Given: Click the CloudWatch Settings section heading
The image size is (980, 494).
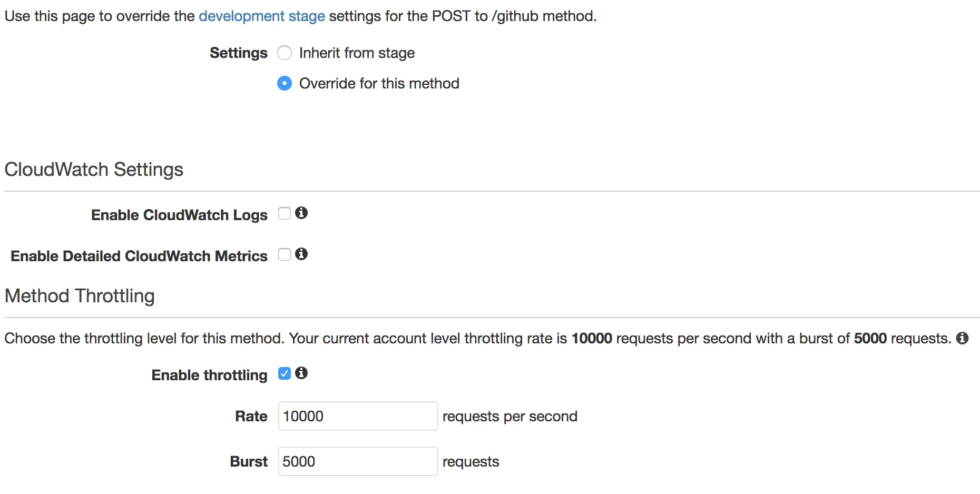Looking at the screenshot, I should [94, 170].
